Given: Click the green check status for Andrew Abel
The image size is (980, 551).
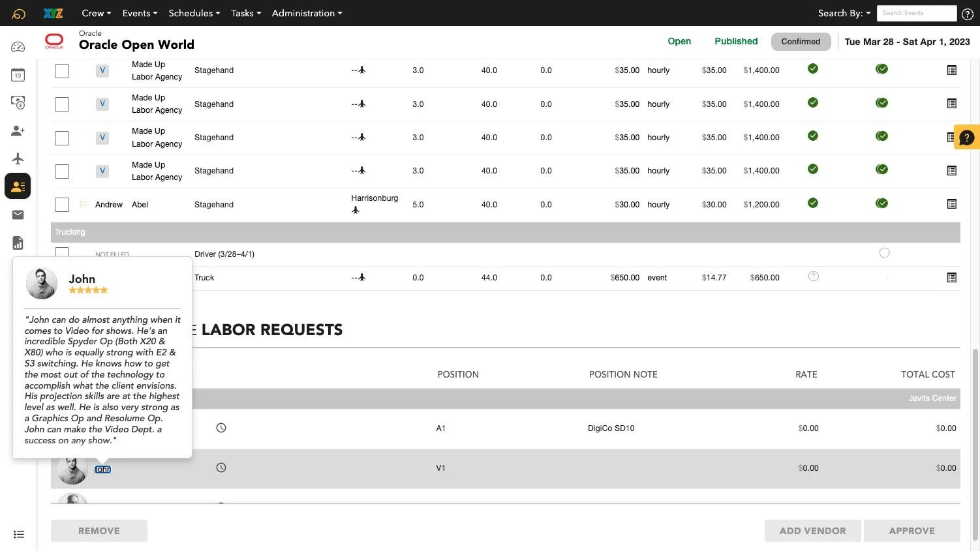Looking at the screenshot, I should tap(813, 203).
